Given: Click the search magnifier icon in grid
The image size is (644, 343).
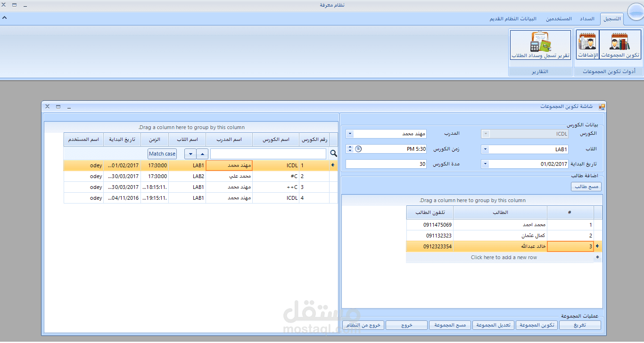Looking at the screenshot, I should 333,154.
